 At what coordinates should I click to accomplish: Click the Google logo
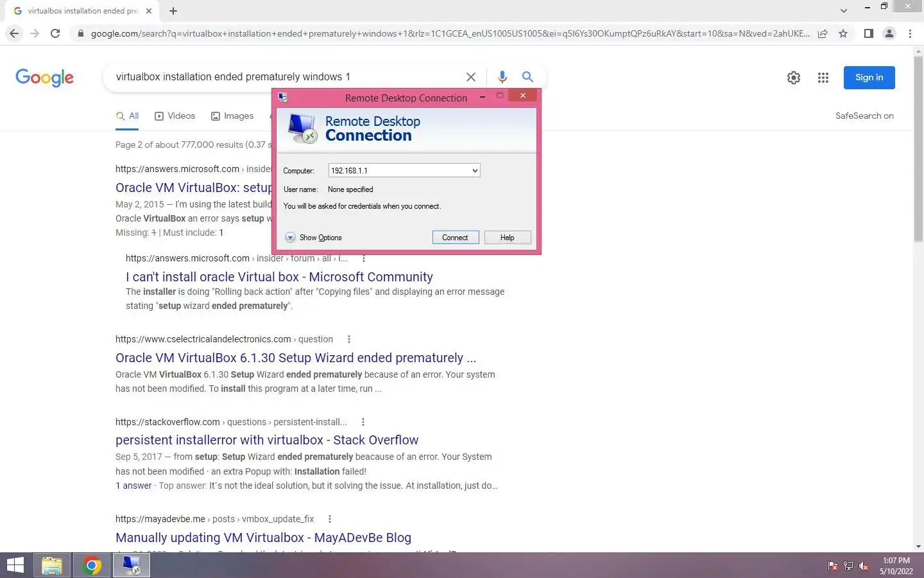click(x=44, y=78)
